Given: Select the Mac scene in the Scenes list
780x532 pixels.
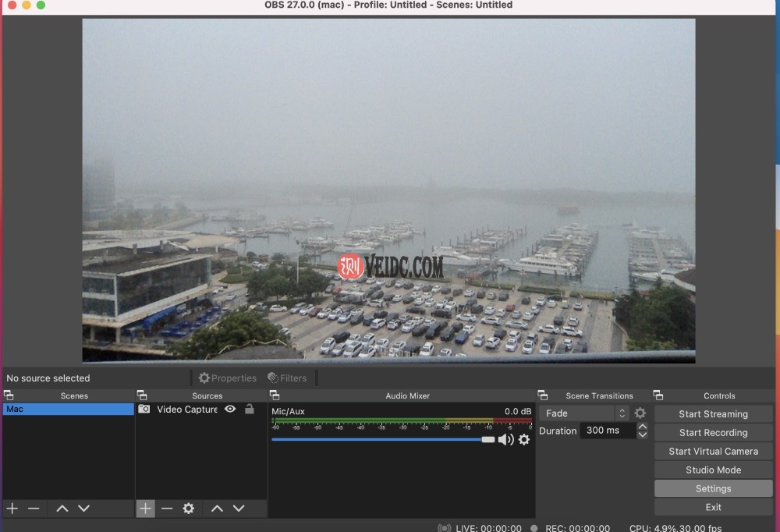Looking at the screenshot, I should pos(68,408).
